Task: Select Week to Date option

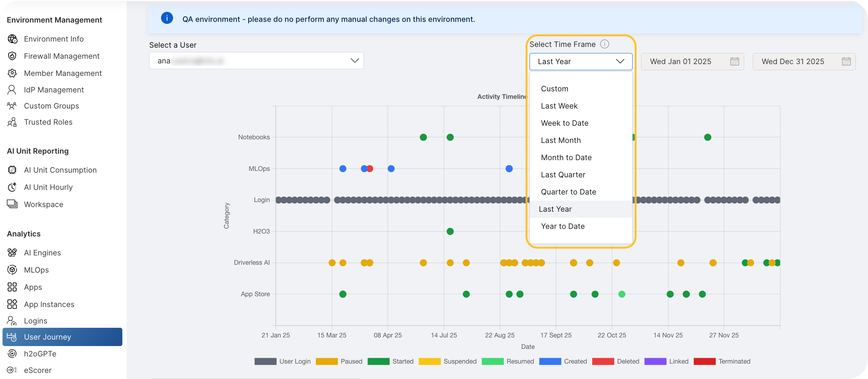Action: (565, 123)
